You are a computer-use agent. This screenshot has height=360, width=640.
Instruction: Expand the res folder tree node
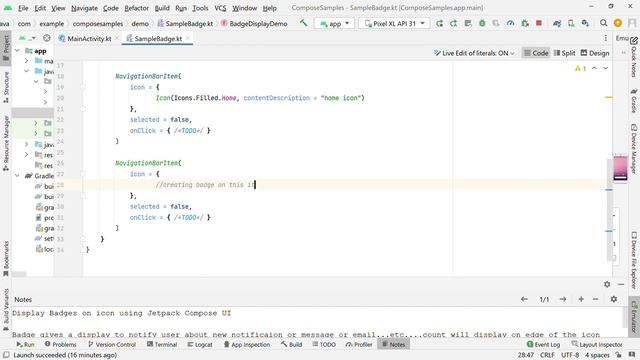tap(27, 155)
